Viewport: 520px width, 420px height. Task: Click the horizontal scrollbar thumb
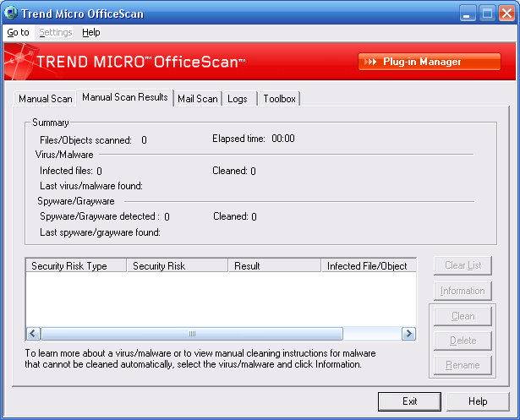pos(192,334)
